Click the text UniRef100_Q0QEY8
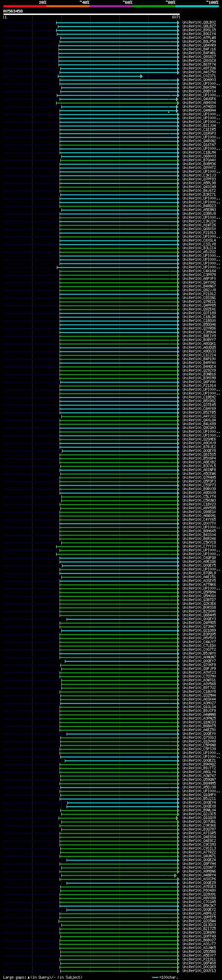The image size is (222, 980). (x=199, y=451)
